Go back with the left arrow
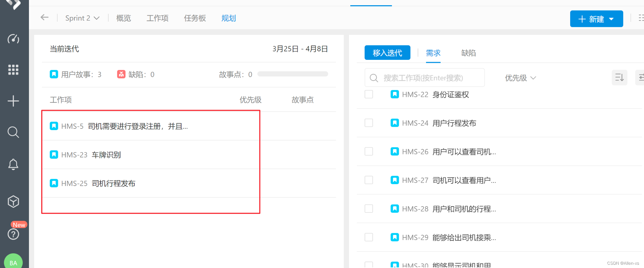 (45, 18)
